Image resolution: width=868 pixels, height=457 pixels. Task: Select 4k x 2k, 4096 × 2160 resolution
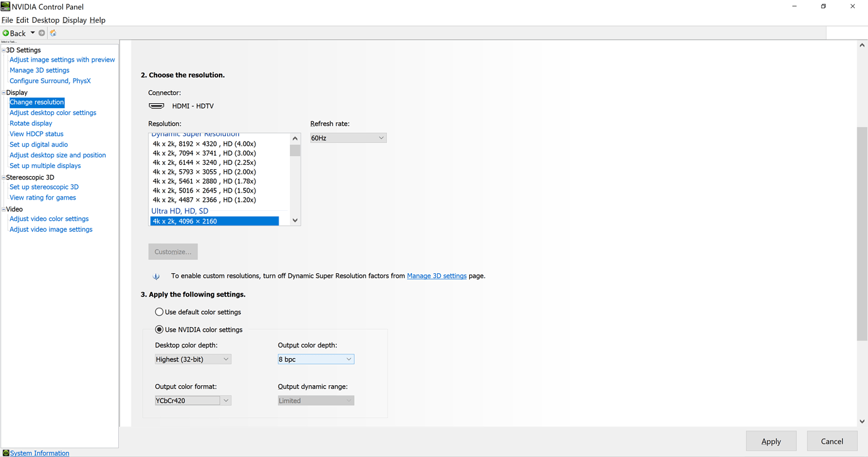[214, 221]
